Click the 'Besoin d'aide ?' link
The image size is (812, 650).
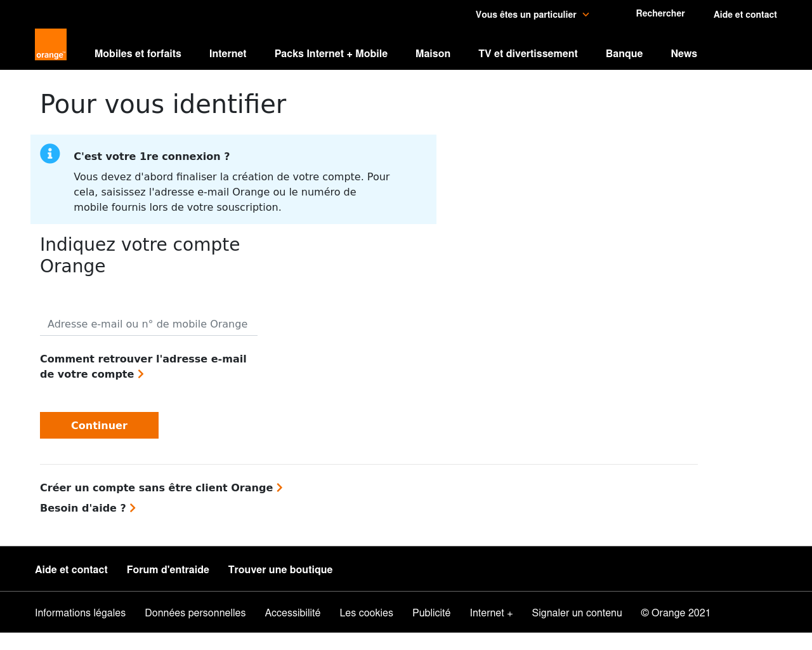pos(88,508)
